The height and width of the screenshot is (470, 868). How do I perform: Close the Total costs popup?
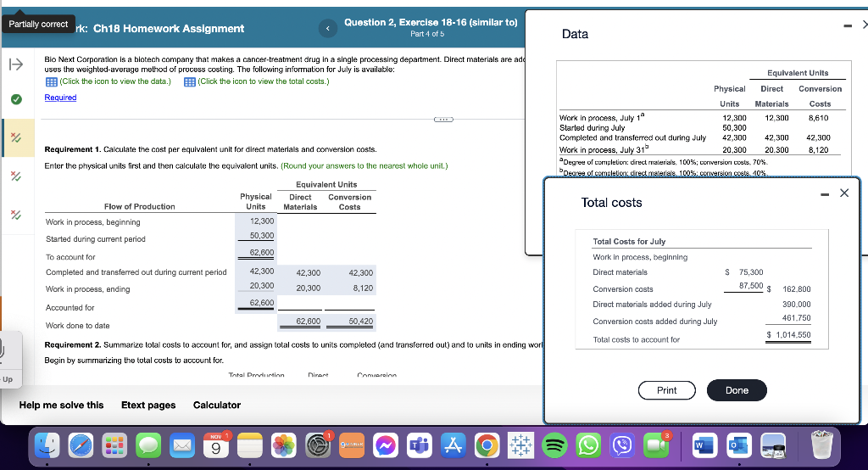coord(844,193)
